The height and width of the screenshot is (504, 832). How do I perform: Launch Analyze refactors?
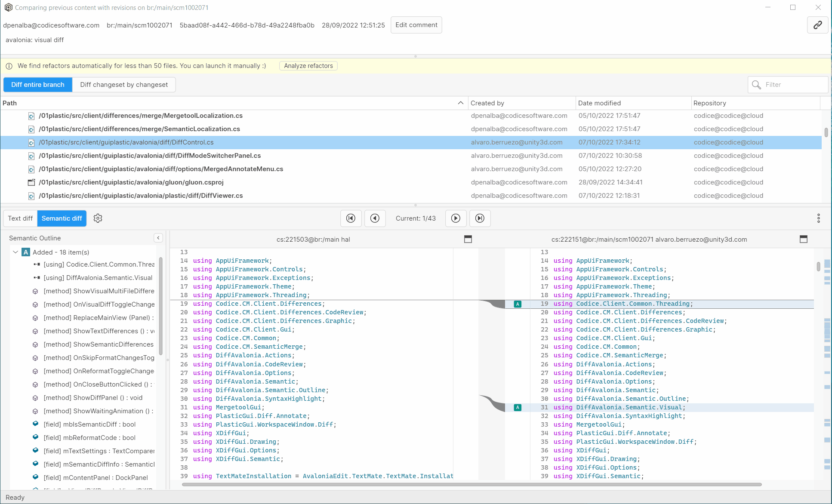pos(308,65)
